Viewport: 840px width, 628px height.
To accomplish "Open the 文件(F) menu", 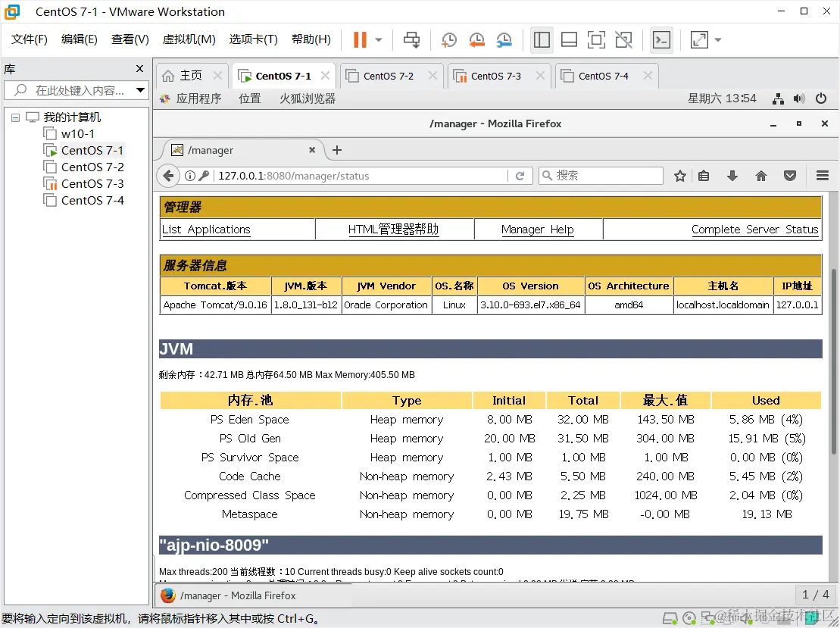I will click(30, 39).
